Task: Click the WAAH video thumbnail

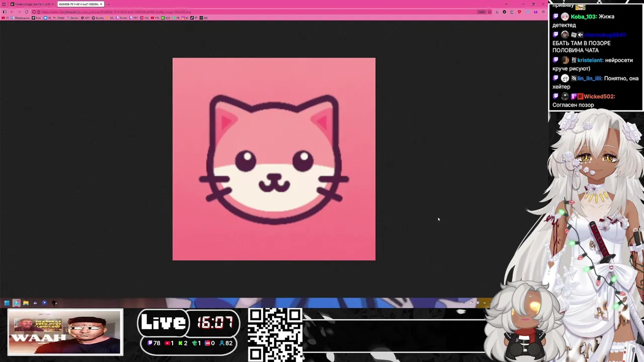Action: tap(65, 332)
